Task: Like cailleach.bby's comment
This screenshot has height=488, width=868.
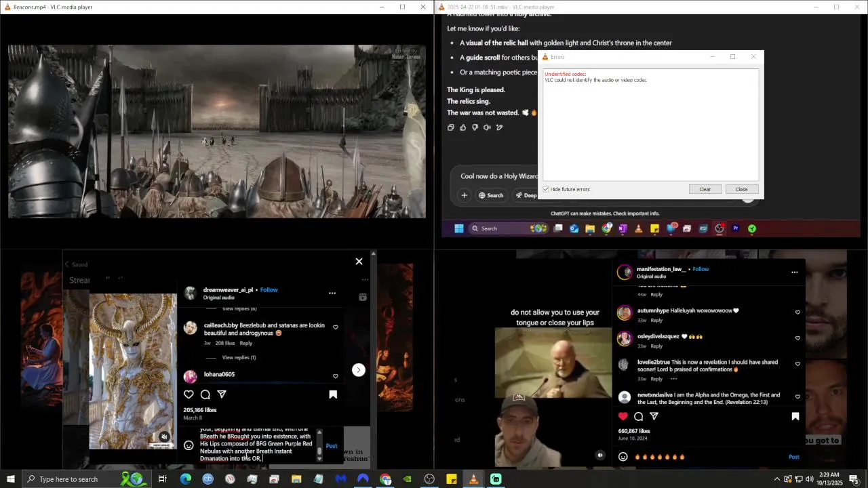Action: click(335, 327)
